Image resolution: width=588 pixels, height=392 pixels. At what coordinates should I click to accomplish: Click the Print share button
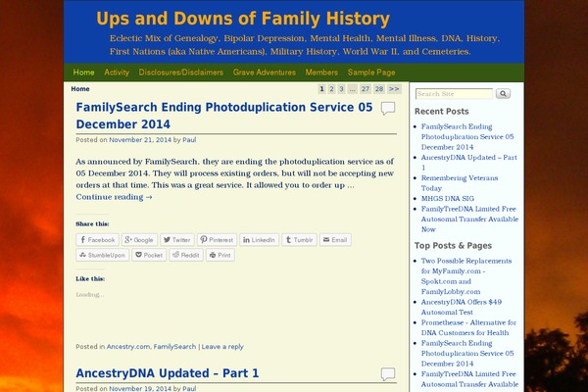[220, 255]
